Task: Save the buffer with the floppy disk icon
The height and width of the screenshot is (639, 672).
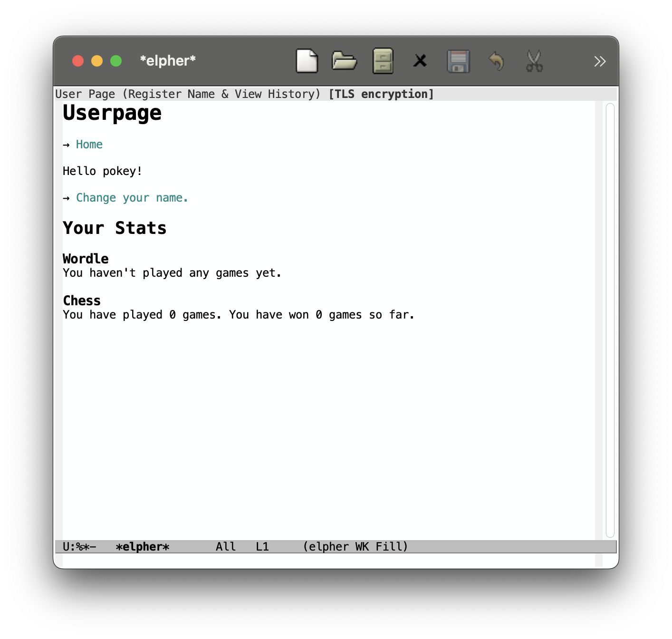Action: point(458,61)
